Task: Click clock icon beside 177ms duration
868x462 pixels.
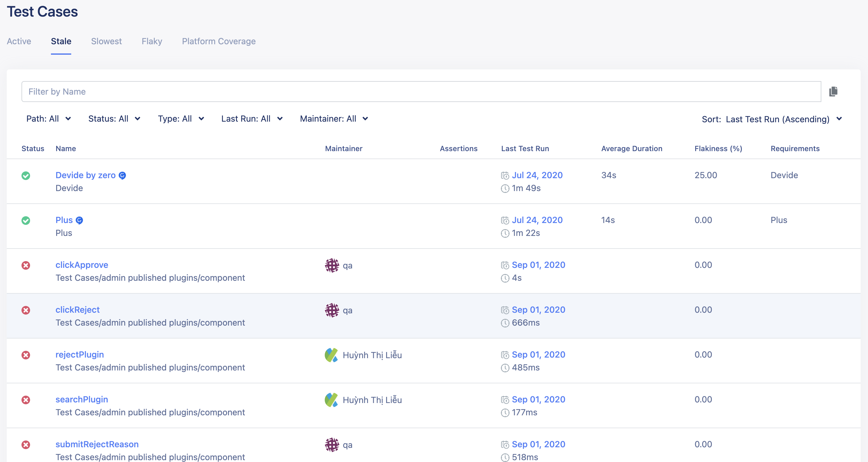Action: point(505,413)
